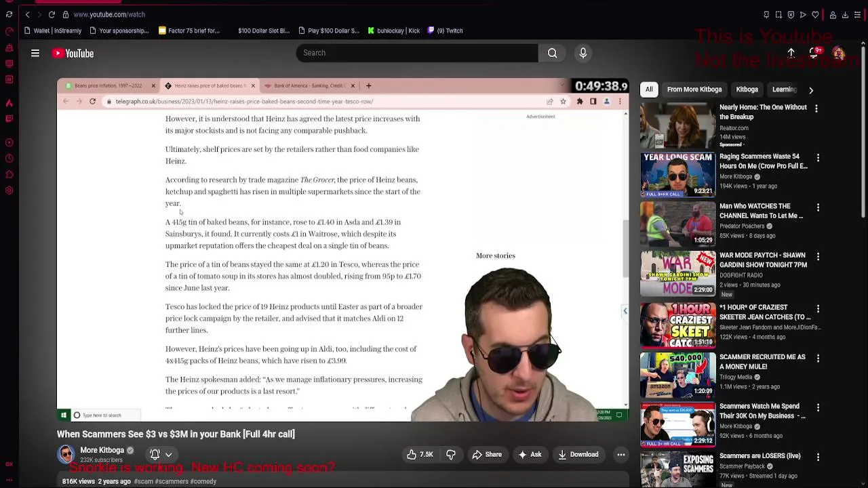Focus the YouTube search field
This screenshot has width=868, height=488.
[417, 53]
